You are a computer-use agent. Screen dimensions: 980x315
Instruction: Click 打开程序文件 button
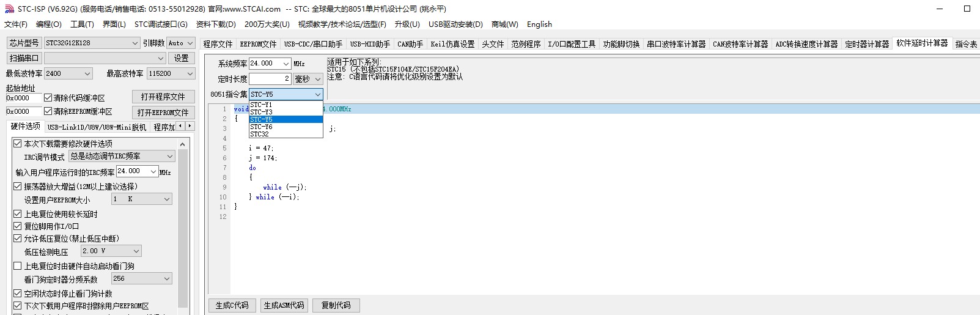point(163,97)
